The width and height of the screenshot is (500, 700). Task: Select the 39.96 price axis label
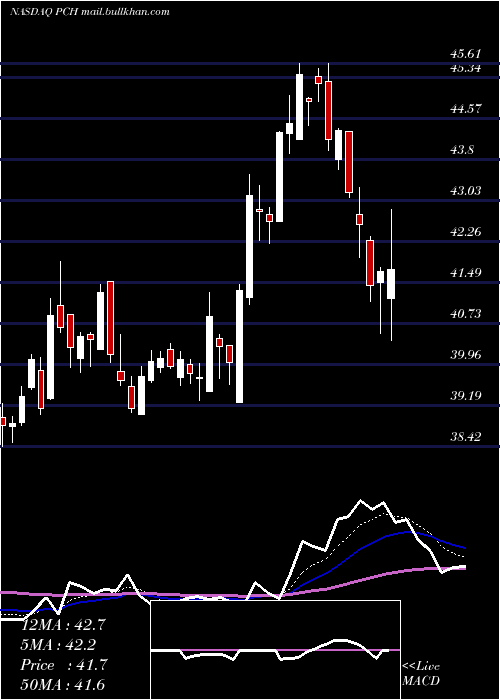click(466, 354)
